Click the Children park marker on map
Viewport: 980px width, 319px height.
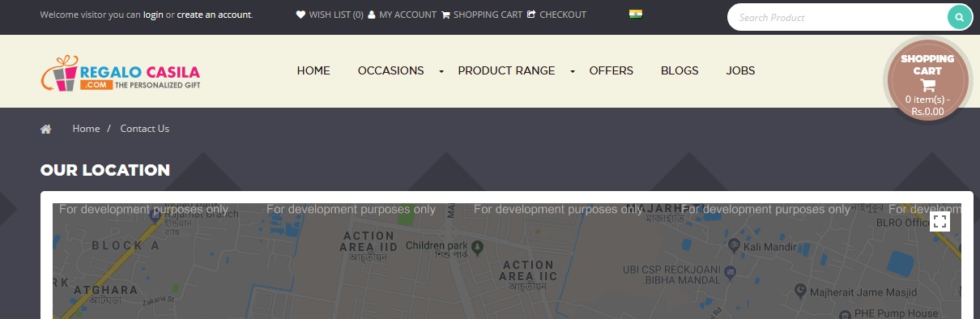pos(478,245)
